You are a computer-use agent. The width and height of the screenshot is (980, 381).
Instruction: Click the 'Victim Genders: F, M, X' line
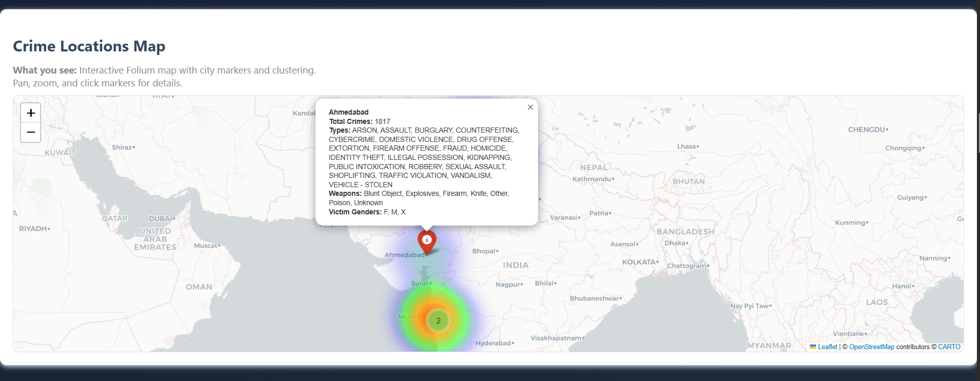pyautogui.click(x=367, y=212)
